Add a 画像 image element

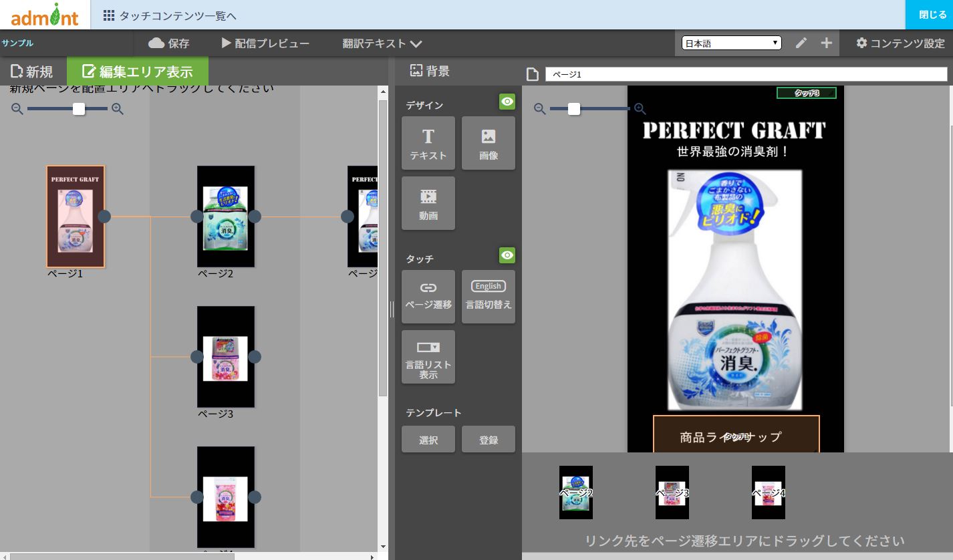tap(489, 143)
